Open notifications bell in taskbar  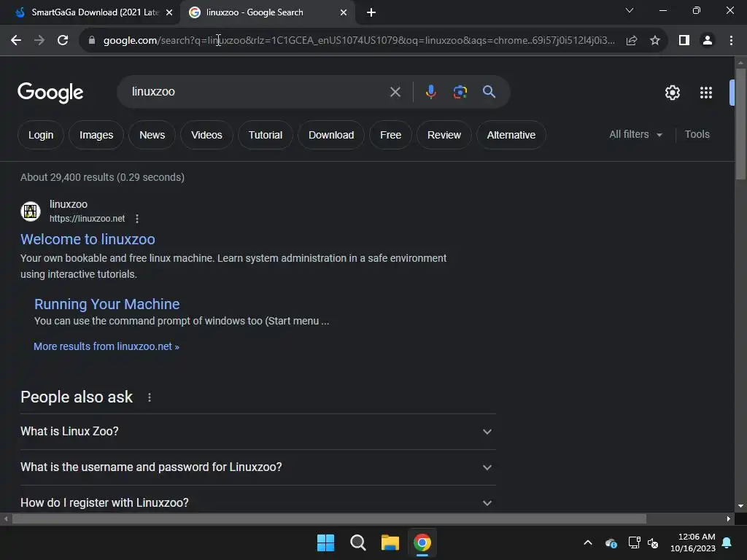pos(727,542)
